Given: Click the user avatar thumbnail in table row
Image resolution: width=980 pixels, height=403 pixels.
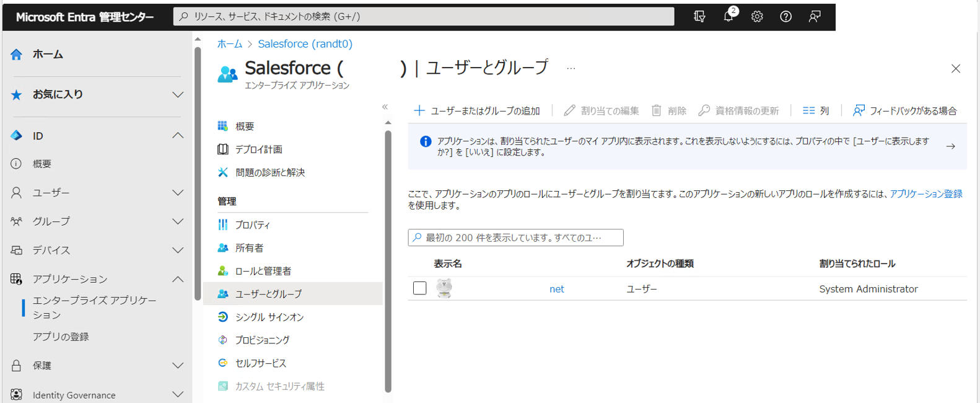Looking at the screenshot, I should [444, 288].
